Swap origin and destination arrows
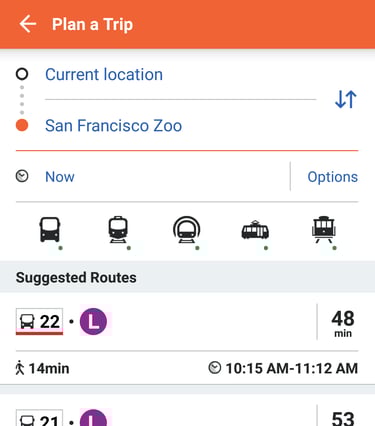The width and height of the screenshot is (375, 426). [x=346, y=99]
